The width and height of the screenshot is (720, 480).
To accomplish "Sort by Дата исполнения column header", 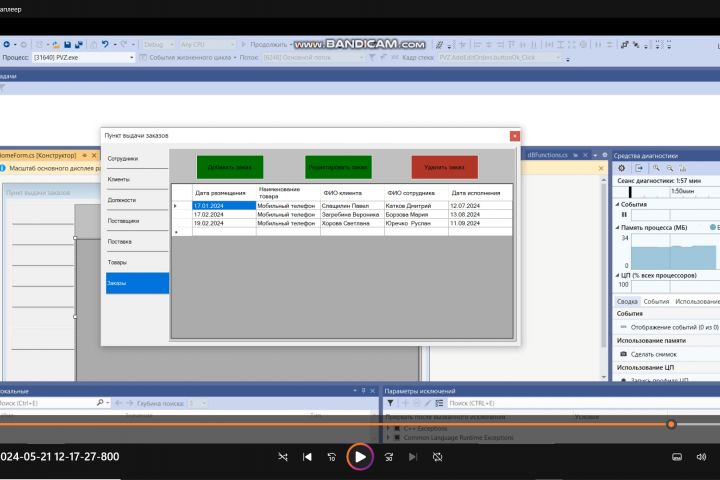I will click(x=480, y=193).
